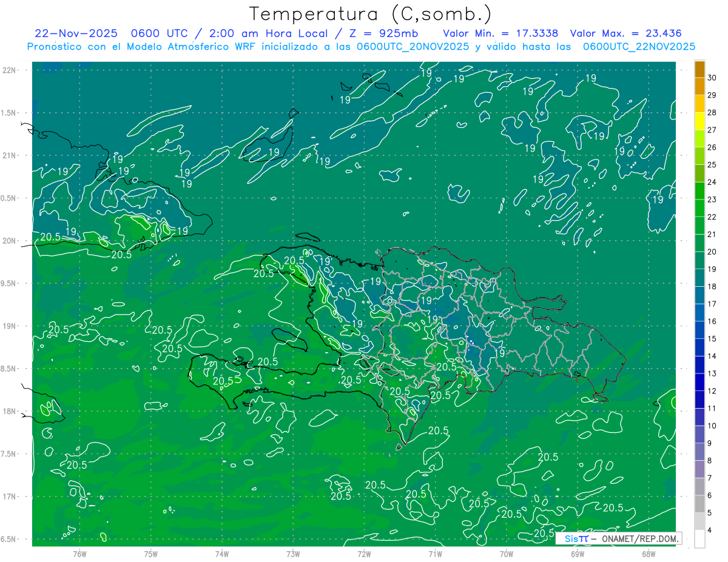The image size is (728, 562).
Task: Click the '20N' latitude axis label
Action: click(8, 241)
